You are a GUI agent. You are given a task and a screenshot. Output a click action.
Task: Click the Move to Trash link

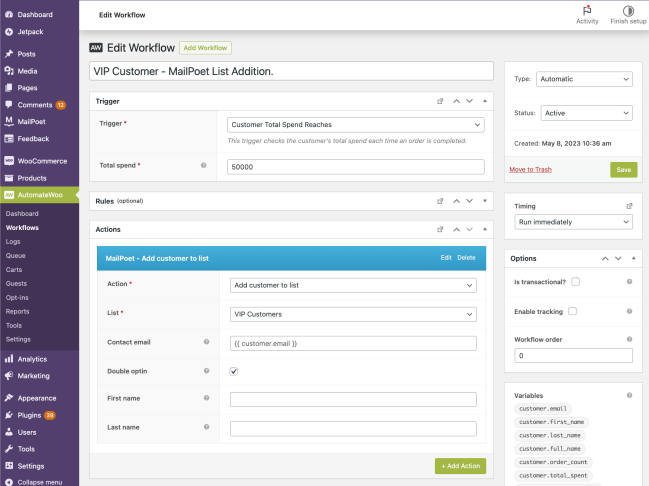530,170
